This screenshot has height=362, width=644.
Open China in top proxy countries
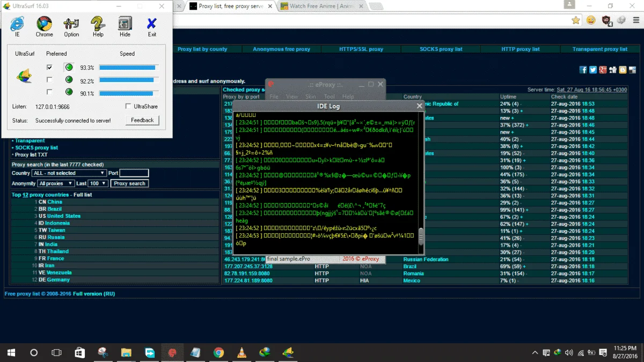click(54, 202)
